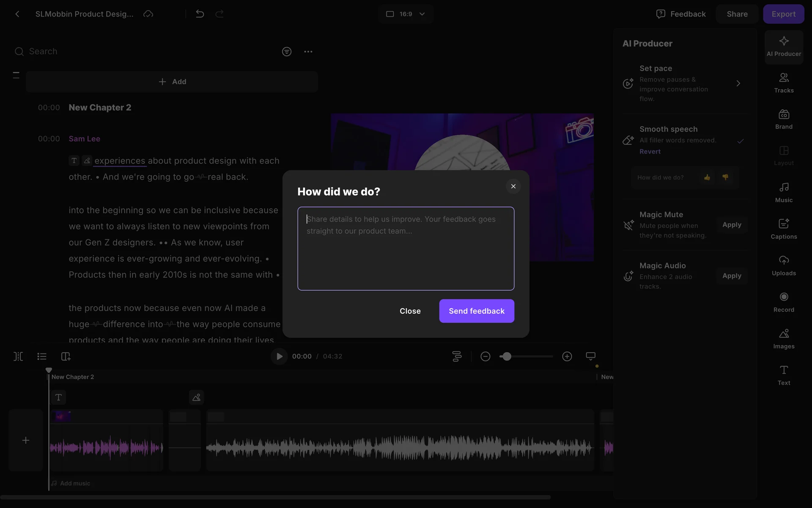
Task: Open the Uploads panel
Action: (x=784, y=265)
